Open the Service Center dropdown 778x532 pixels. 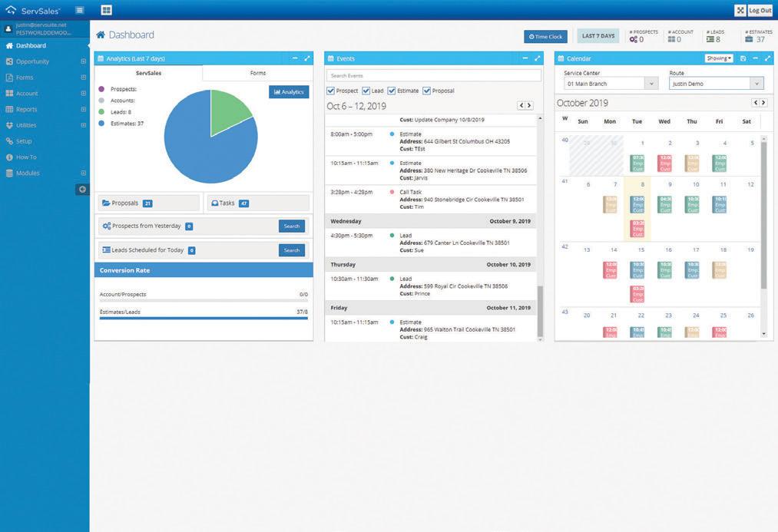tap(611, 84)
